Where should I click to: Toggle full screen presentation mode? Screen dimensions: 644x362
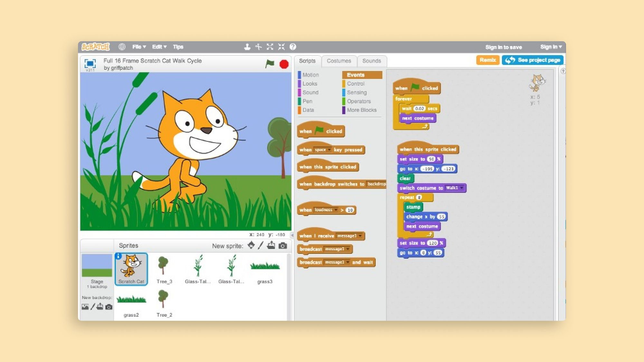(90, 63)
